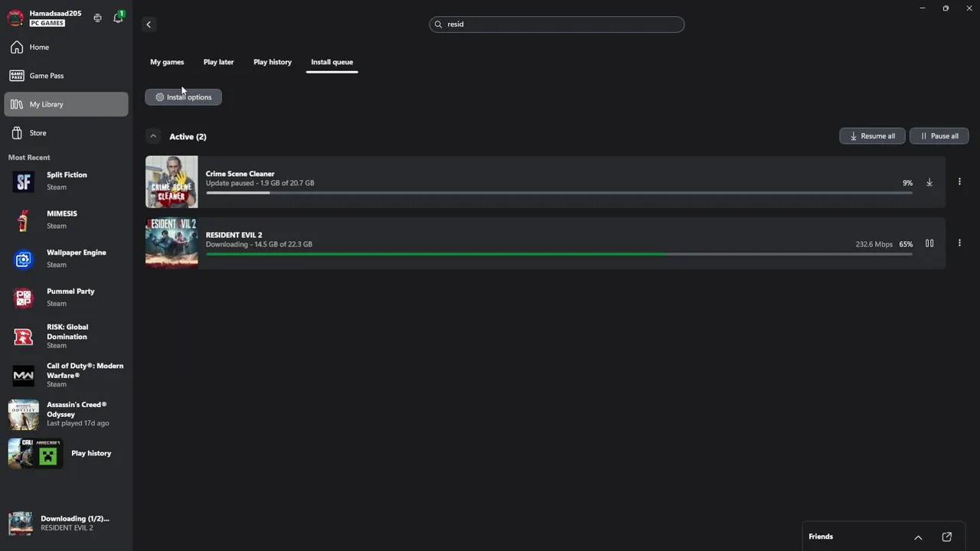Open Pummel Party from Most Recent

[x=66, y=298]
